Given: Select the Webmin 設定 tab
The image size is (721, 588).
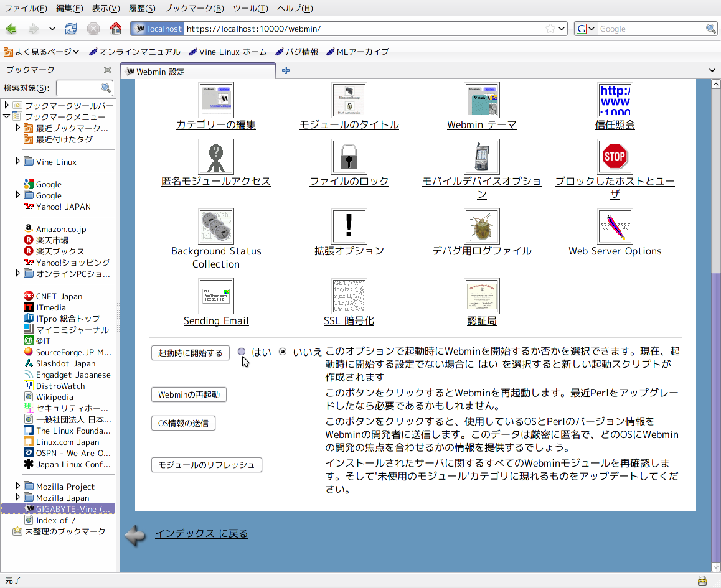Looking at the screenshot, I should click(x=198, y=71).
